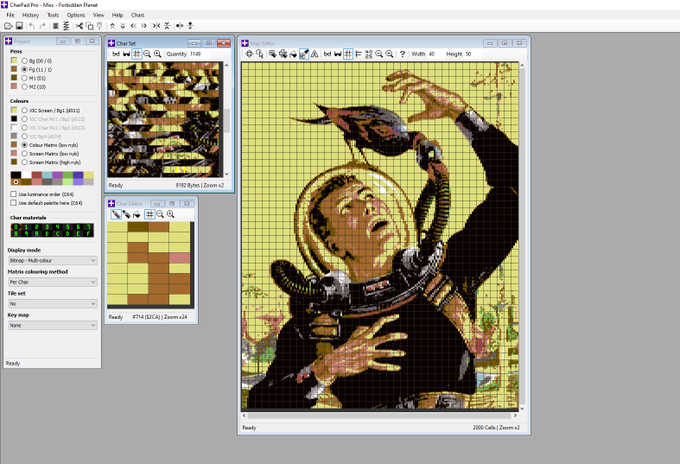The height and width of the screenshot is (464, 680).
Task: Click the Map Editor vertical scrollbar down arrow
Action: click(522, 408)
